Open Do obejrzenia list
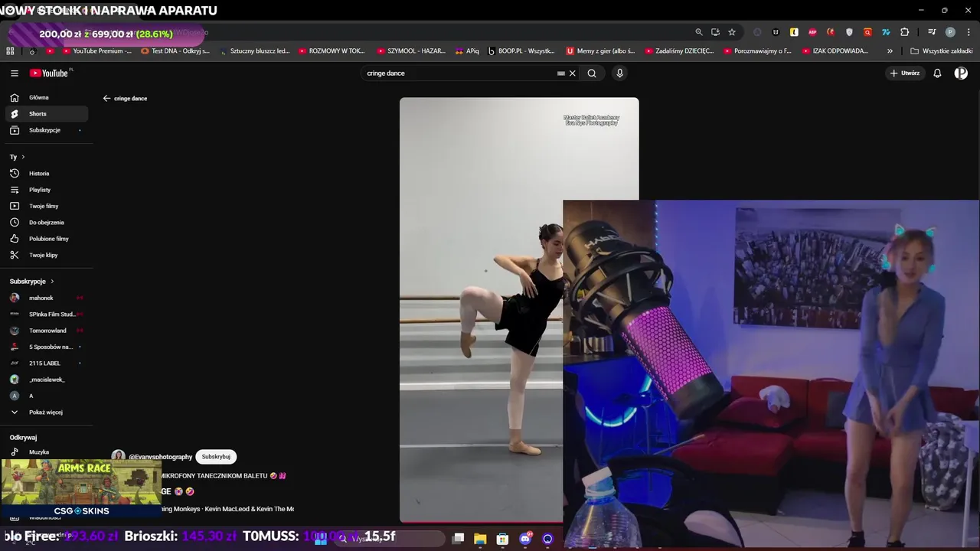This screenshot has height=551, width=980. coord(47,223)
